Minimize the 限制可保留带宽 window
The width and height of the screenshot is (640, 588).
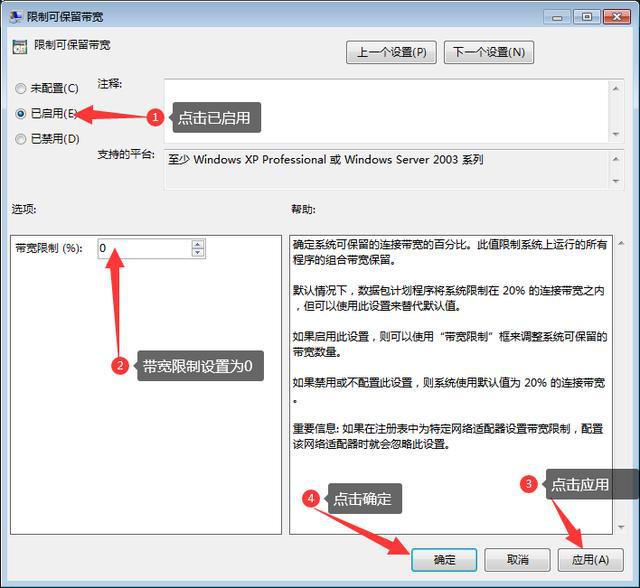tap(557, 18)
